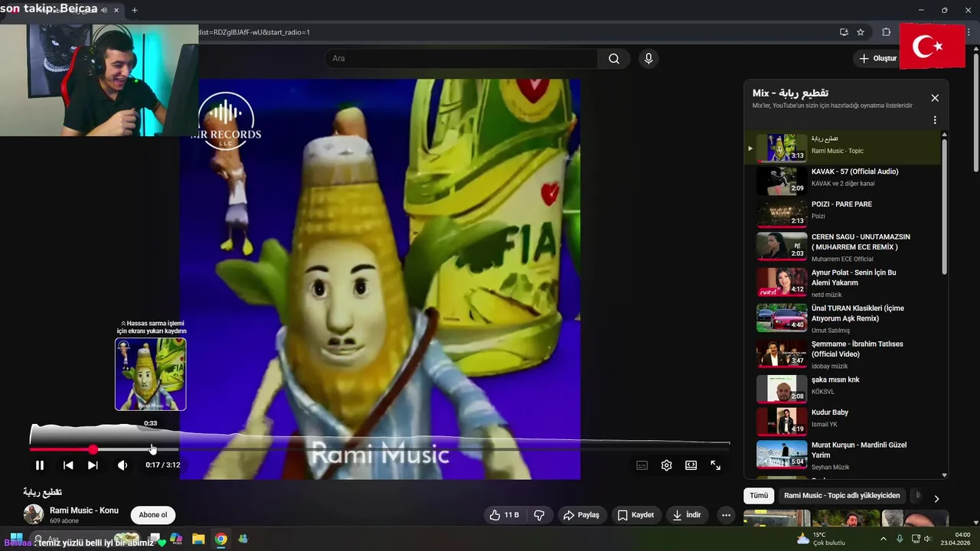The width and height of the screenshot is (980, 551).
Task: Start voice search with the microphone
Action: [648, 59]
